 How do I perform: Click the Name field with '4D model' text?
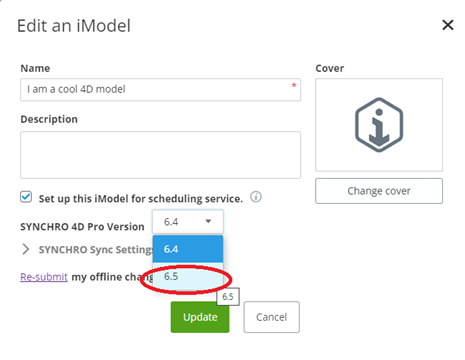pos(160,90)
